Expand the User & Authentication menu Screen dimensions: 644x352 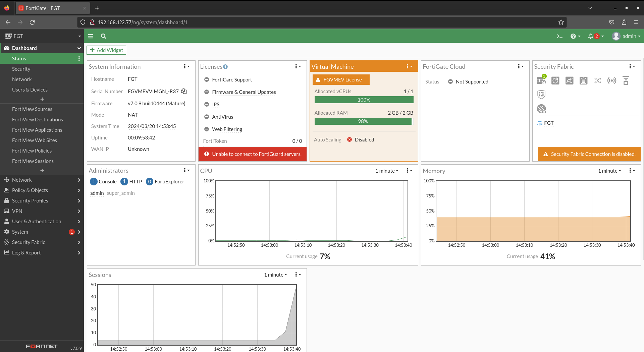coord(42,222)
